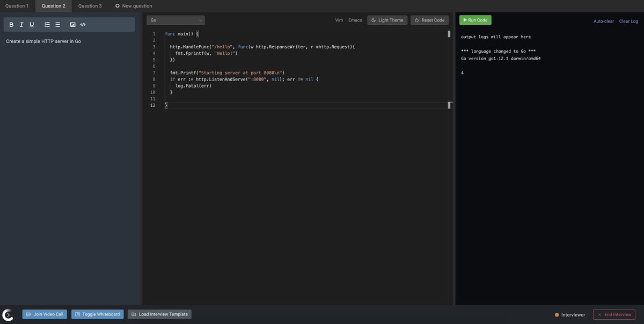Select the Question 2 tab

54,6
